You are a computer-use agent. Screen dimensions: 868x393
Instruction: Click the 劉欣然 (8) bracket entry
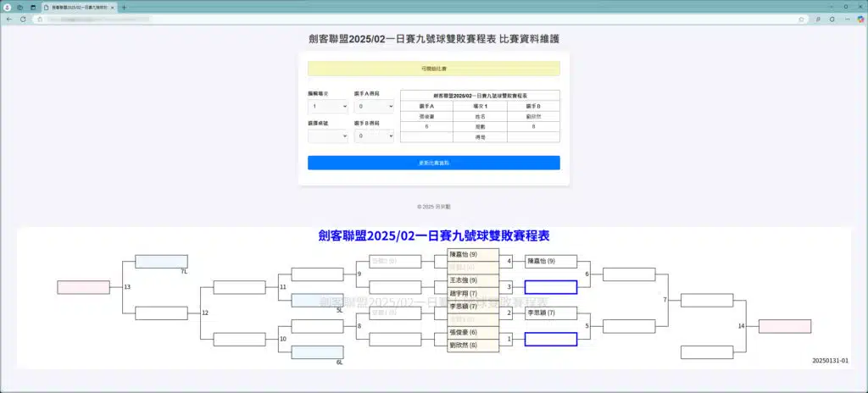click(x=473, y=345)
